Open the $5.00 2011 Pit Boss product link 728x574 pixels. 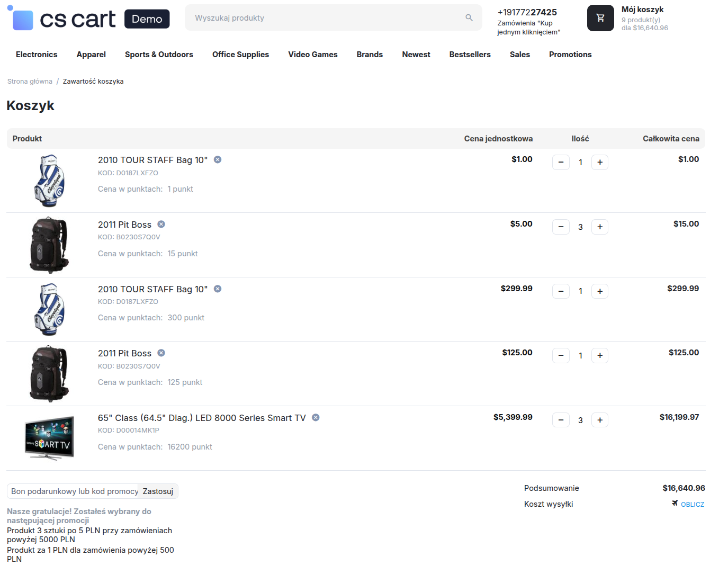point(124,225)
